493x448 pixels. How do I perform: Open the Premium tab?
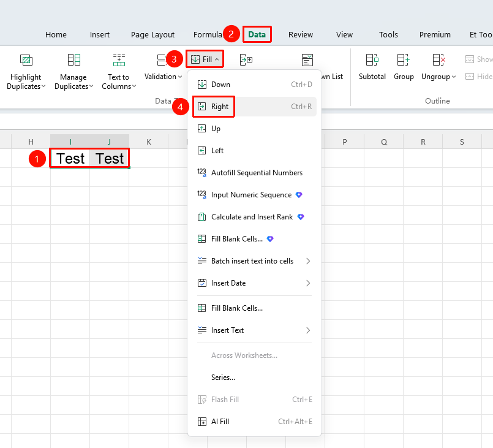tap(435, 34)
